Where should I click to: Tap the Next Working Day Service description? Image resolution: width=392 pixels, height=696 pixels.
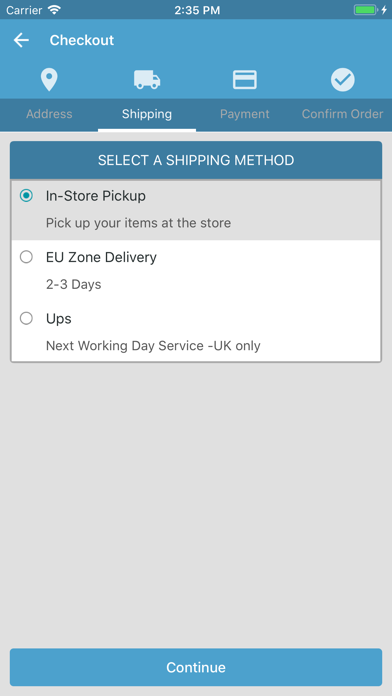click(x=153, y=345)
